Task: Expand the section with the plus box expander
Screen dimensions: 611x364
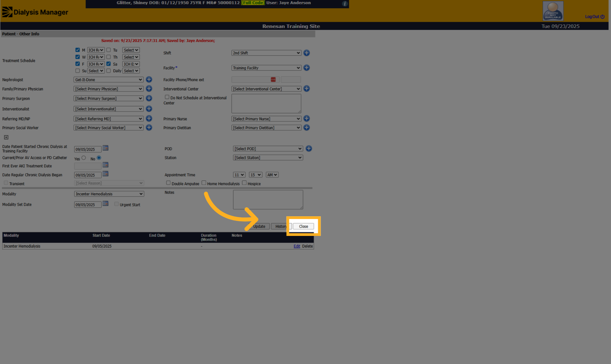Action: click(x=6, y=137)
